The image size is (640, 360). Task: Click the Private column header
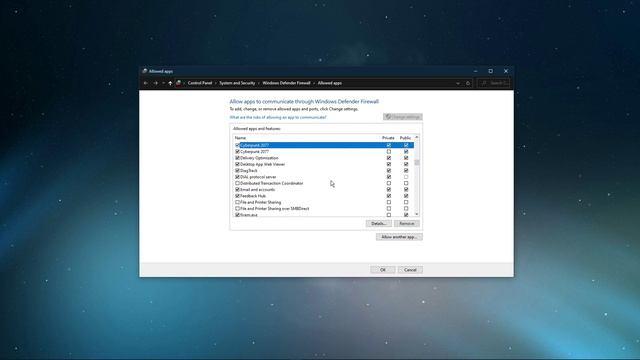pos(388,138)
